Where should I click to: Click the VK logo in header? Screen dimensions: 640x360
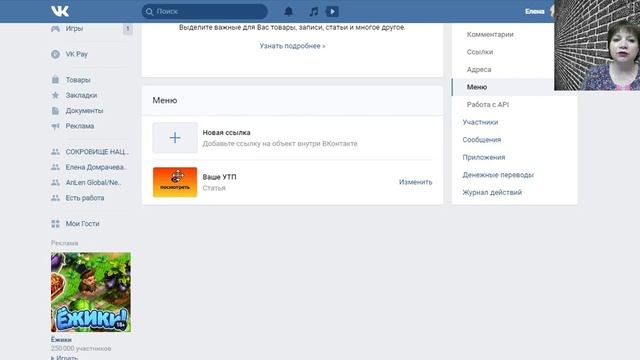pyautogui.click(x=60, y=11)
